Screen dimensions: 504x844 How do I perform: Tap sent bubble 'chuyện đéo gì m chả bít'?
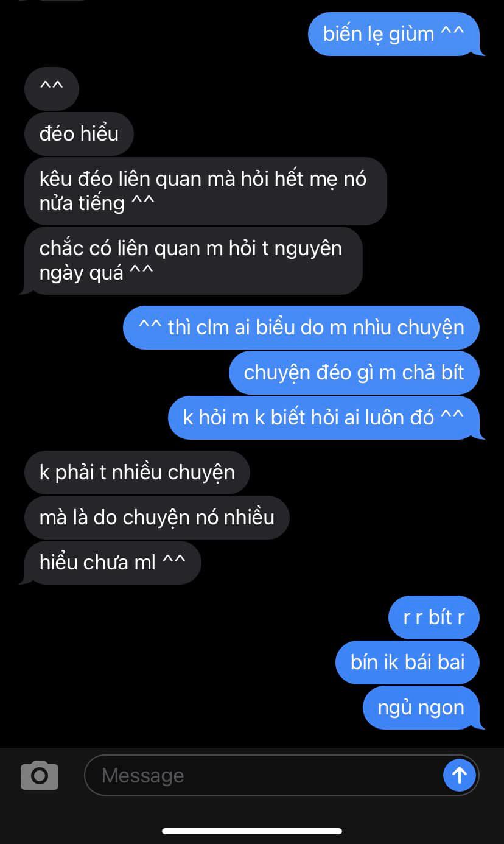coord(354,373)
